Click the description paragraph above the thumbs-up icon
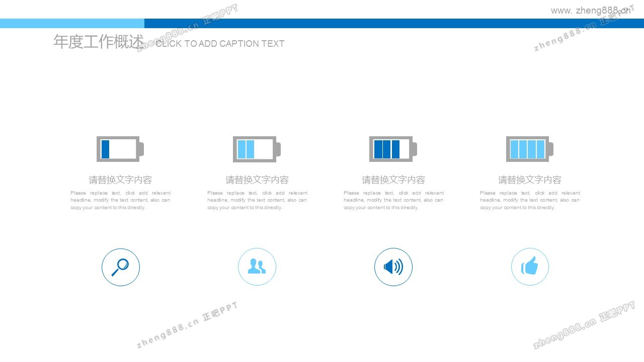This screenshot has height=362, width=644. pyautogui.click(x=530, y=200)
